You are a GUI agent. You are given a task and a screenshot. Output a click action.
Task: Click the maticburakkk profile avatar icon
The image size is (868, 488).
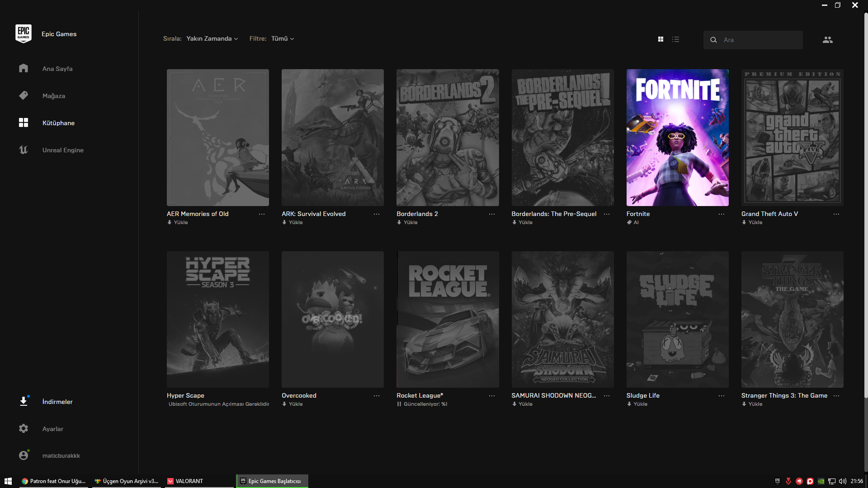click(x=24, y=455)
